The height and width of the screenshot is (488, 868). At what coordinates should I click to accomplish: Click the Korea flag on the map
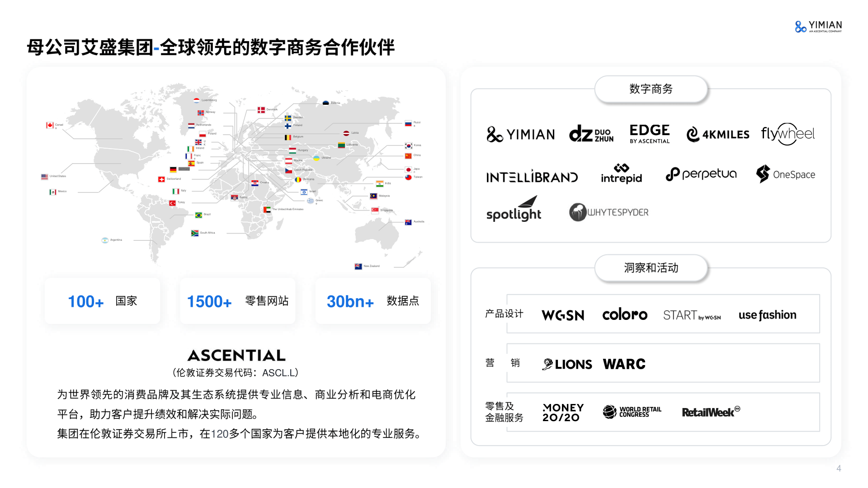pos(409,145)
